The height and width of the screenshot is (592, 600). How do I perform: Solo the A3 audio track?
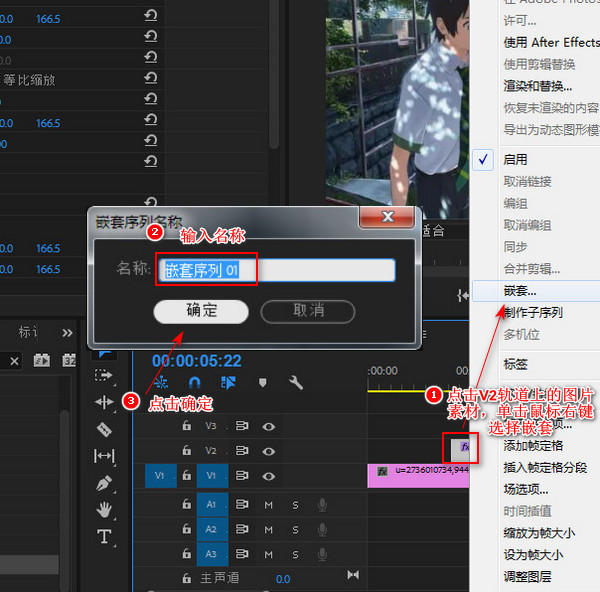tap(295, 555)
